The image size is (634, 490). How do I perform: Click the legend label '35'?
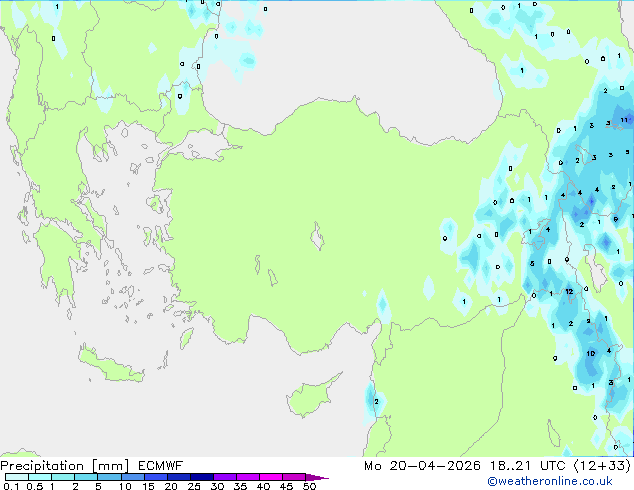click(x=240, y=486)
